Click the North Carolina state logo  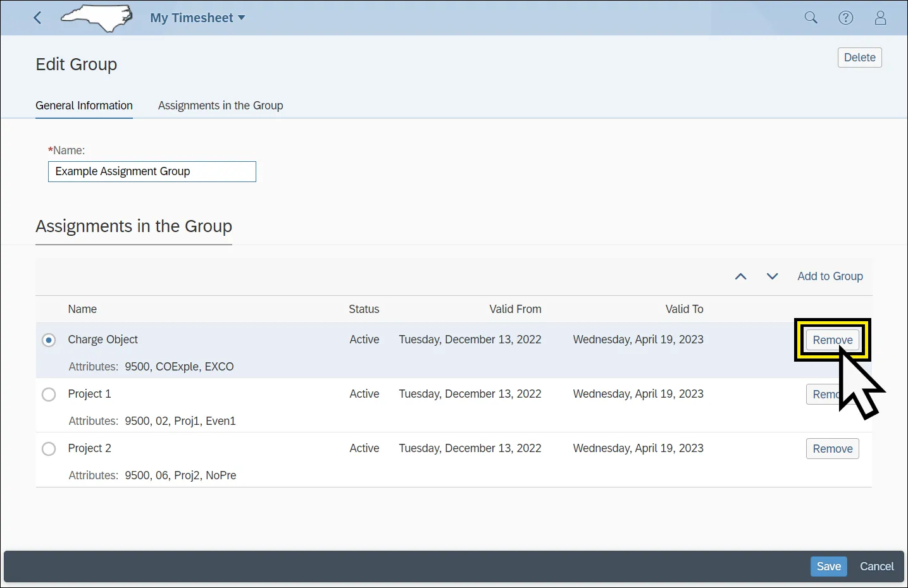(97, 18)
